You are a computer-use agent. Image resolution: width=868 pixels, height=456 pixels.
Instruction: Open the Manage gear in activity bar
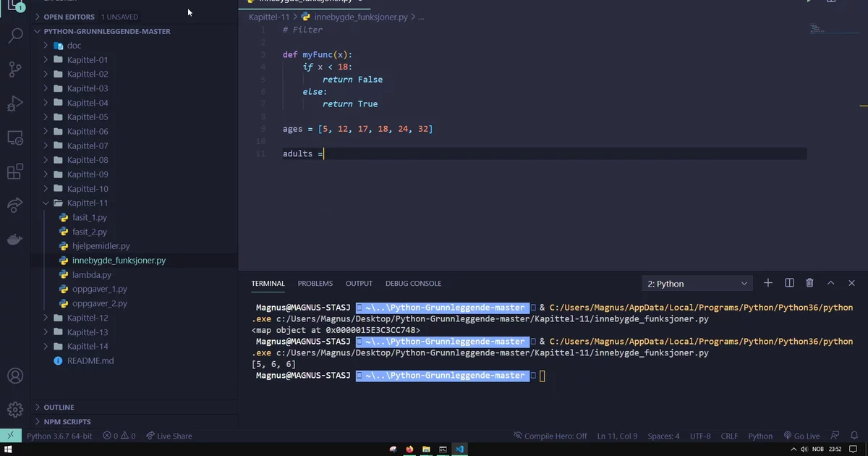tap(14, 410)
